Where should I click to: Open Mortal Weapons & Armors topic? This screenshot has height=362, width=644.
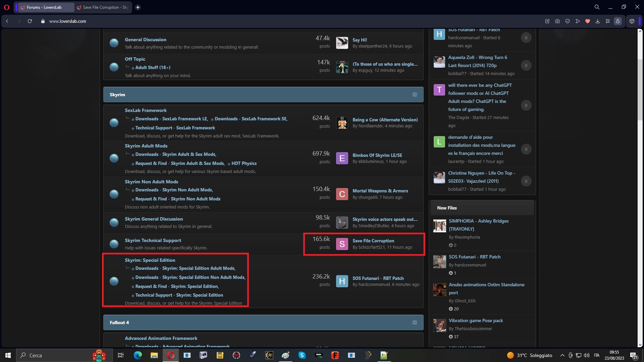pos(380,191)
